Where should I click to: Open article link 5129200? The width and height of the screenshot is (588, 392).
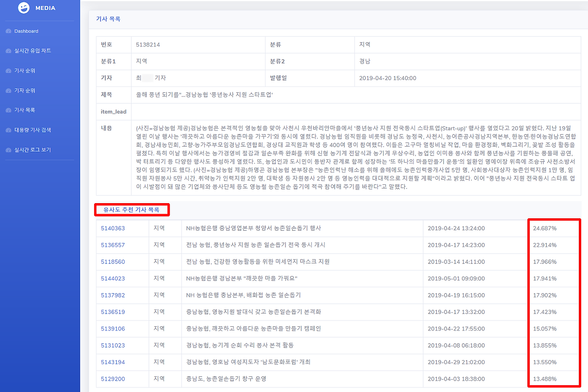113,379
